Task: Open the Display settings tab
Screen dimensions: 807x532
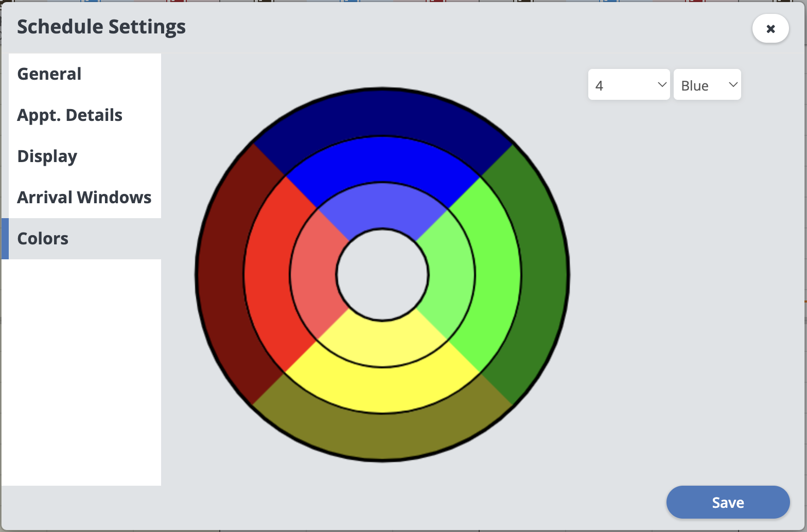Action: pos(47,156)
